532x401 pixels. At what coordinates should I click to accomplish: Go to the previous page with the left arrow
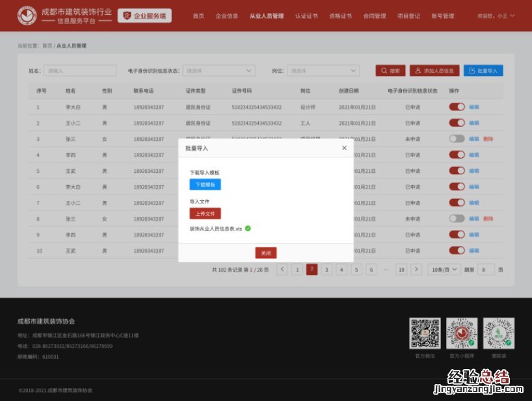click(x=282, y=270)
